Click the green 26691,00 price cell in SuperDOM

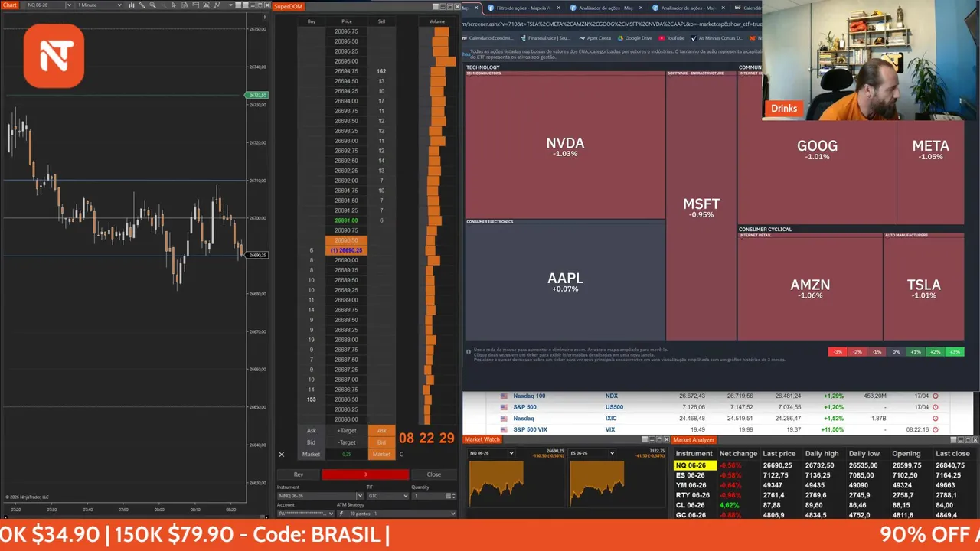click(346, 220)
